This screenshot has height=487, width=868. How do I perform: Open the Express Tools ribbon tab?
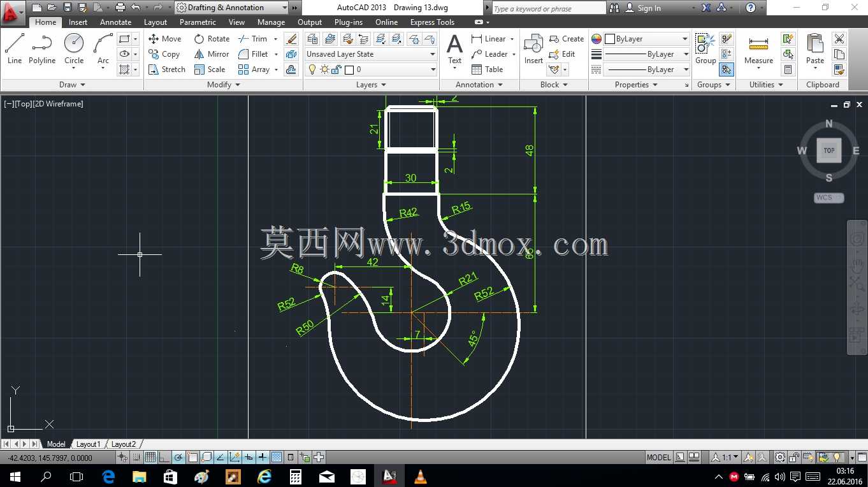click(x=432, y=22)
